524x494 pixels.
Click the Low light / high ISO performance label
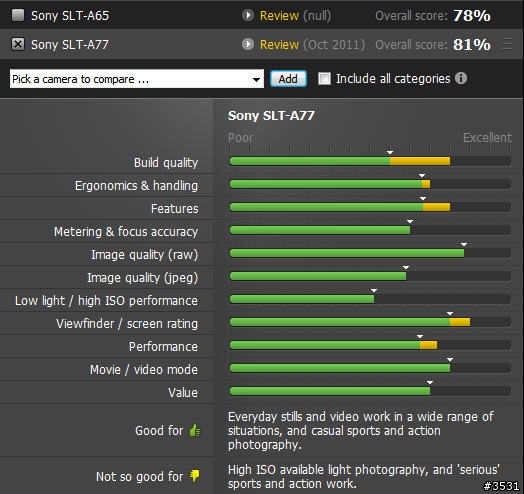[106, 300]
